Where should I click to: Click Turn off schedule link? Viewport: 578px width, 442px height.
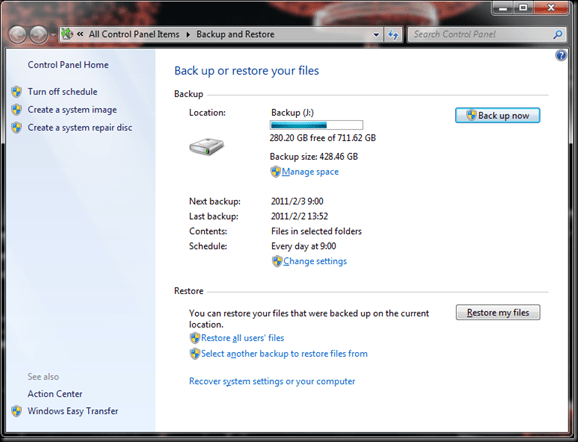pos(62,92)
